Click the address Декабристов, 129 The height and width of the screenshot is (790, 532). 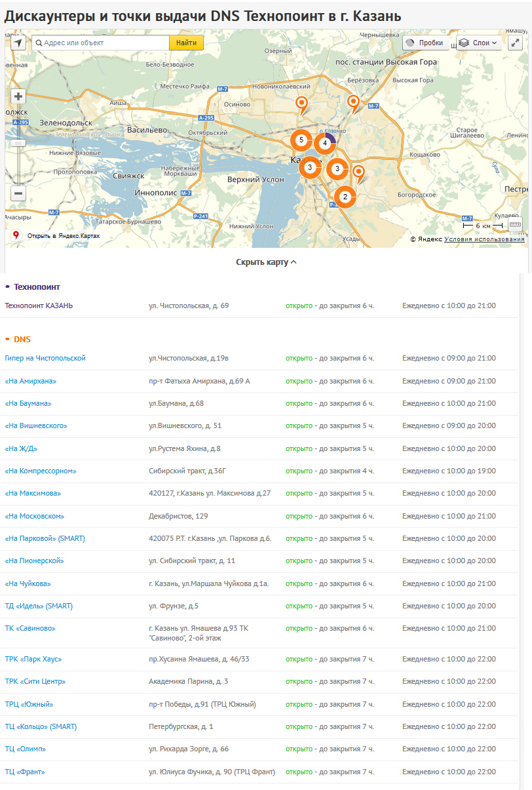(178, 516)
